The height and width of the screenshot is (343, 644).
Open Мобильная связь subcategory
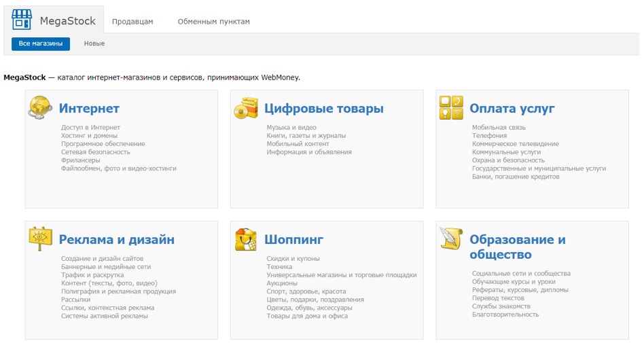click(x=499, y=127)
